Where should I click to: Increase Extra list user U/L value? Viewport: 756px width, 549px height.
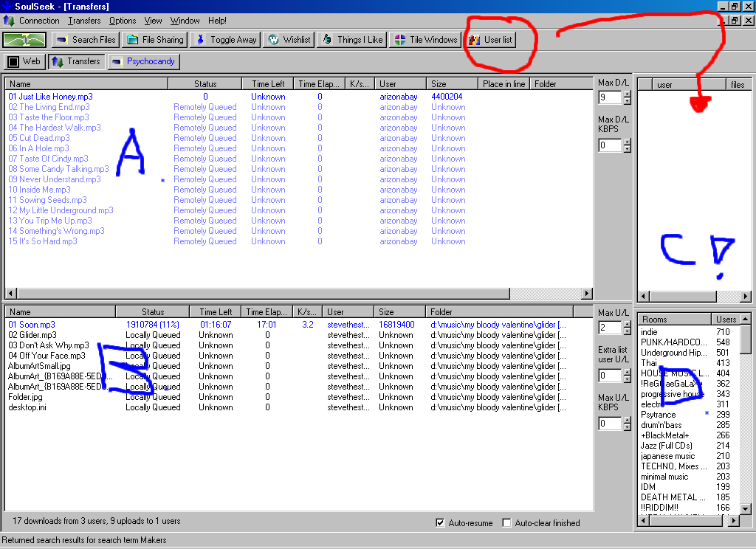click(x=627, y=372)
